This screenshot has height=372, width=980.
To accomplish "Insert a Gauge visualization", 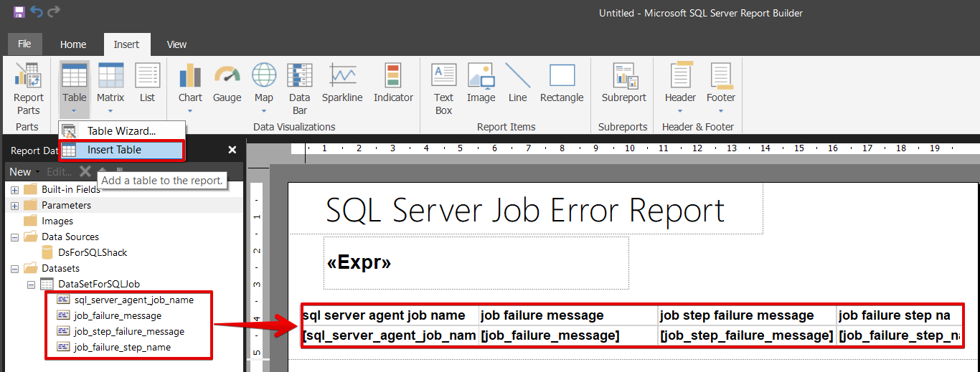I will pos(227,82).
